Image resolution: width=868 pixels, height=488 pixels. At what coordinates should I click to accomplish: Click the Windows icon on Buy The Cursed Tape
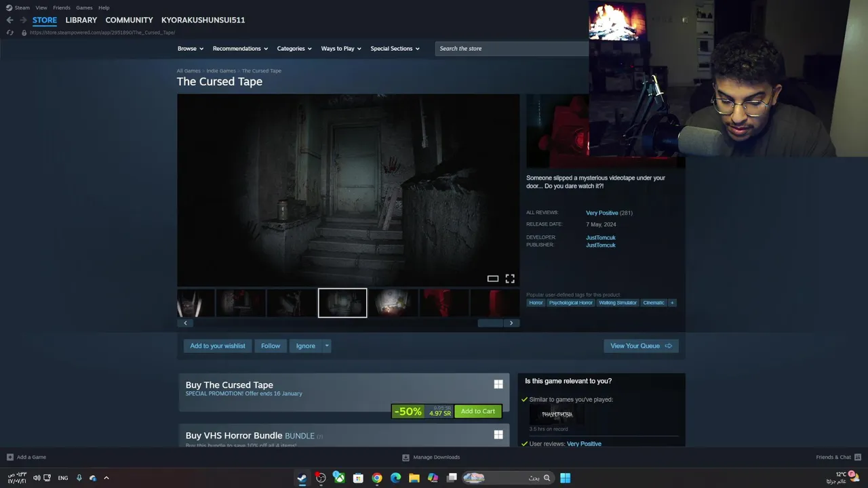click(498, 384)
